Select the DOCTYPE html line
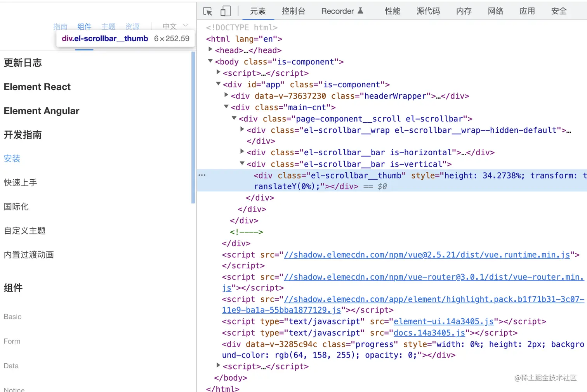This screenshot has height=392, width=587. (242, 28)
